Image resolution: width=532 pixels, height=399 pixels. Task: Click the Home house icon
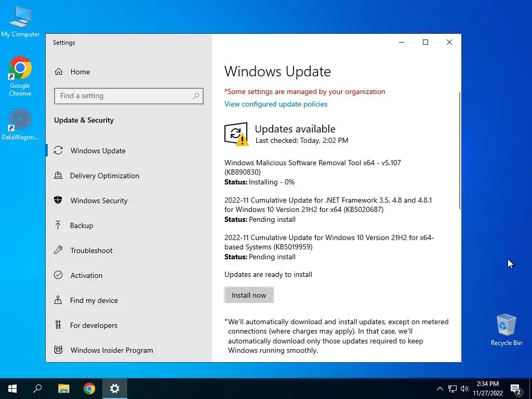click(x=59, y=72)
